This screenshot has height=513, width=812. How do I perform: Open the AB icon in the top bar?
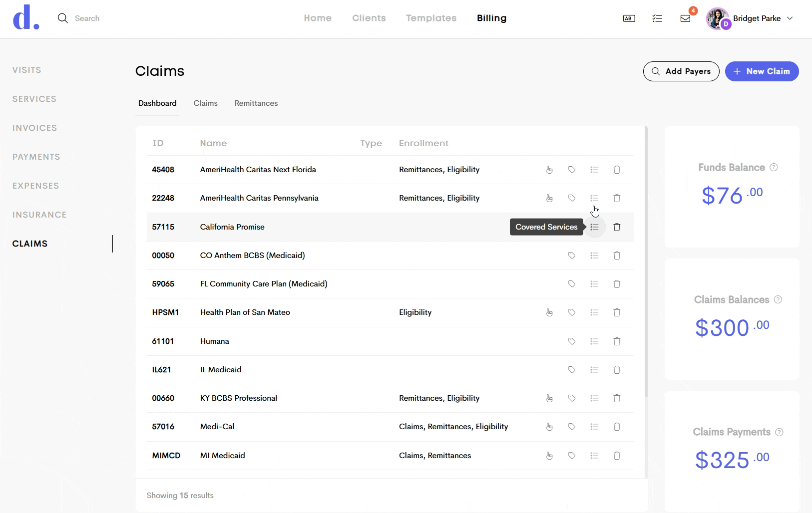tap(629, 18)
